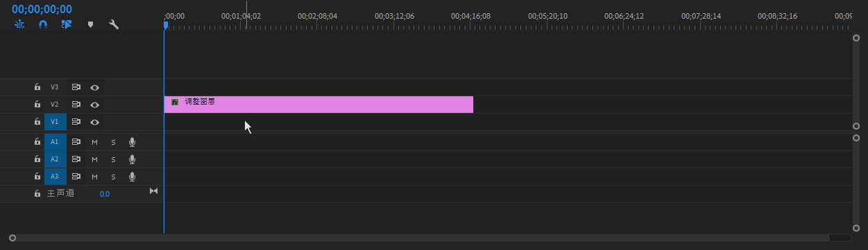Solo audio track A2
The image size is (868, 250).
[113, 159]
